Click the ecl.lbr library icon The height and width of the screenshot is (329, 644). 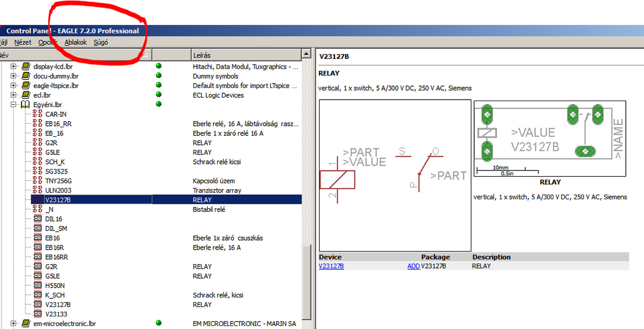point(26,95)
